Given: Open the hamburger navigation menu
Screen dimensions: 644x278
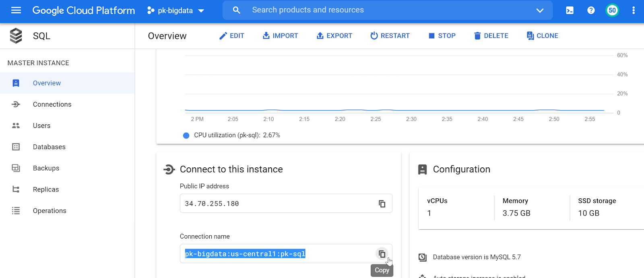Looking at the screenshot, I should pos(16,10).
